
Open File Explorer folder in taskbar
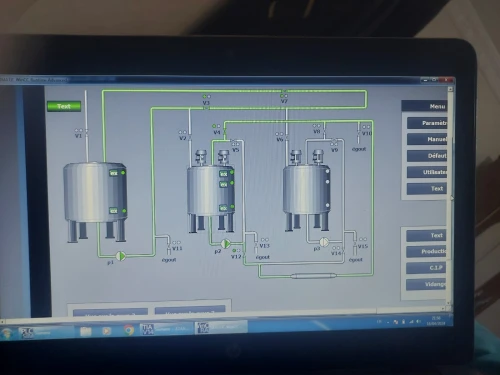point(86,331)
